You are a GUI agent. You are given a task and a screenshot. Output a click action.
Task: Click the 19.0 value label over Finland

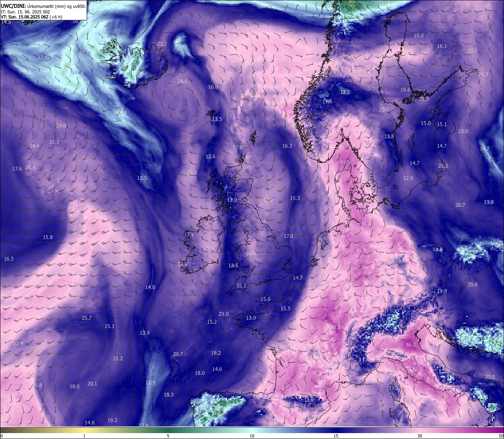pyautogui.click(x=419, y=35)
